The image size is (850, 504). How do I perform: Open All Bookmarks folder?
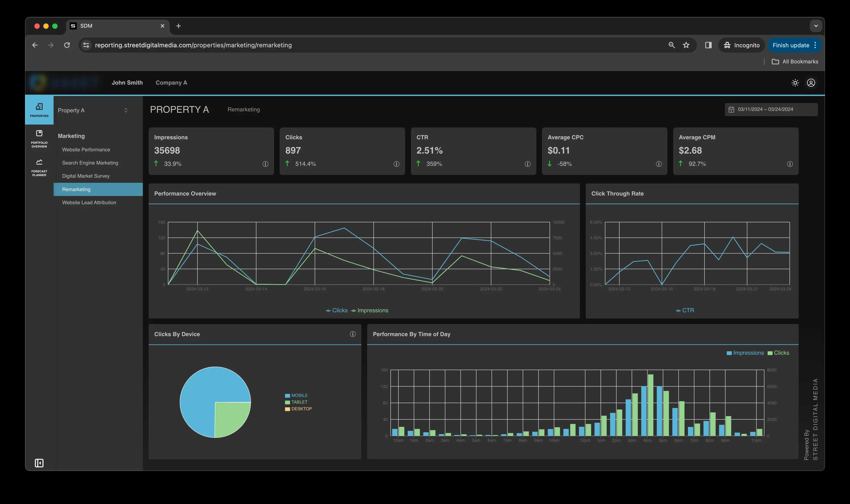pos(795,61)
